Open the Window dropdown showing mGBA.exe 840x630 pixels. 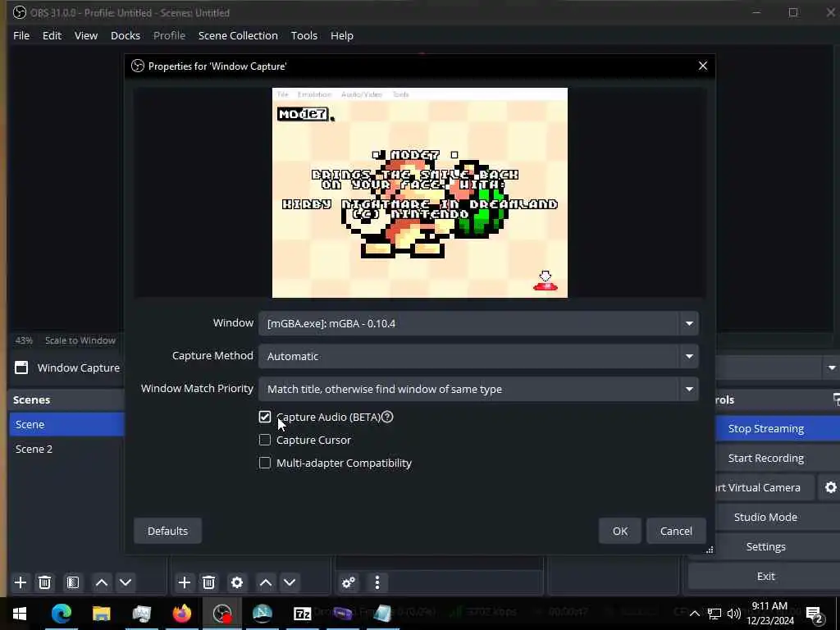478,323
